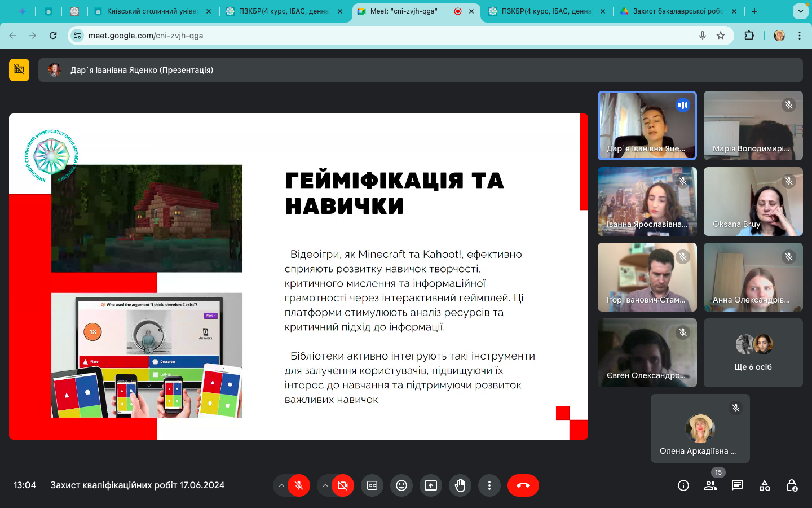Expand video settings arrow beside camera
The width and height of the screenshot is (812, 508).
click(325, 485)
